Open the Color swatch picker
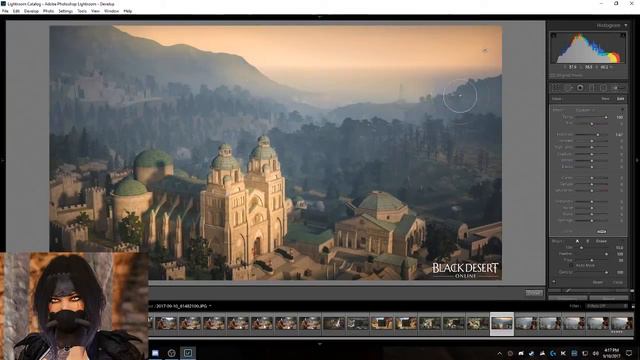The height and width of the screenshot is (360, 640). coord(601,231)
